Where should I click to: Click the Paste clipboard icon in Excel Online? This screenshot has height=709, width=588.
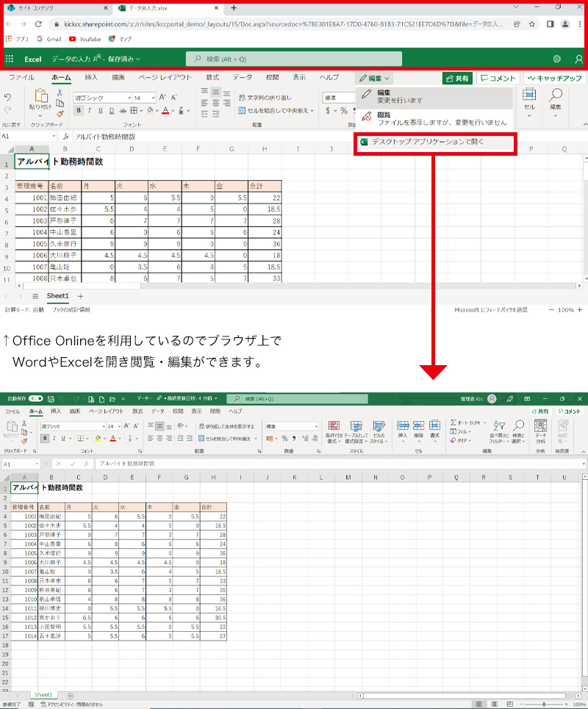coord(40,96)
